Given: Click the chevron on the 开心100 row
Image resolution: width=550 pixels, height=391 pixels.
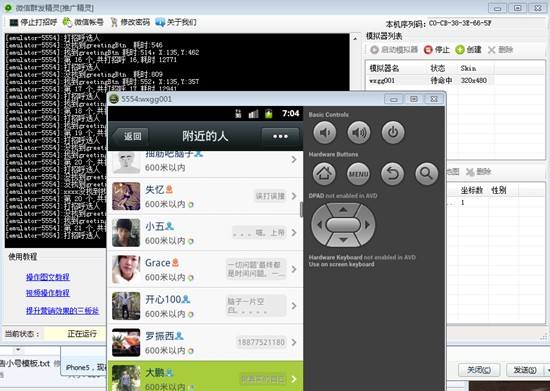Looking at the screenshot, I should (294, 306).
